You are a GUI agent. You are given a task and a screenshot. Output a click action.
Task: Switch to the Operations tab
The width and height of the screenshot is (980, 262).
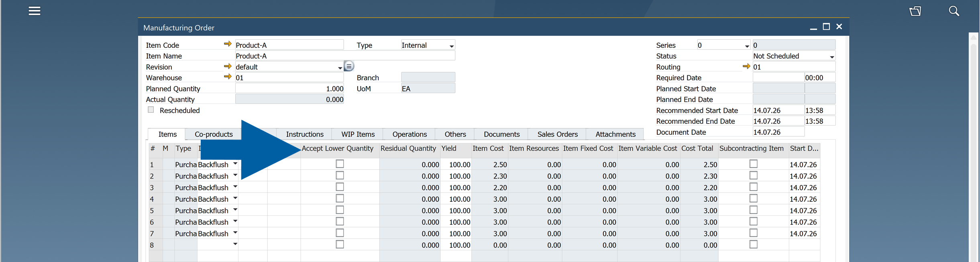pos(410,134)
